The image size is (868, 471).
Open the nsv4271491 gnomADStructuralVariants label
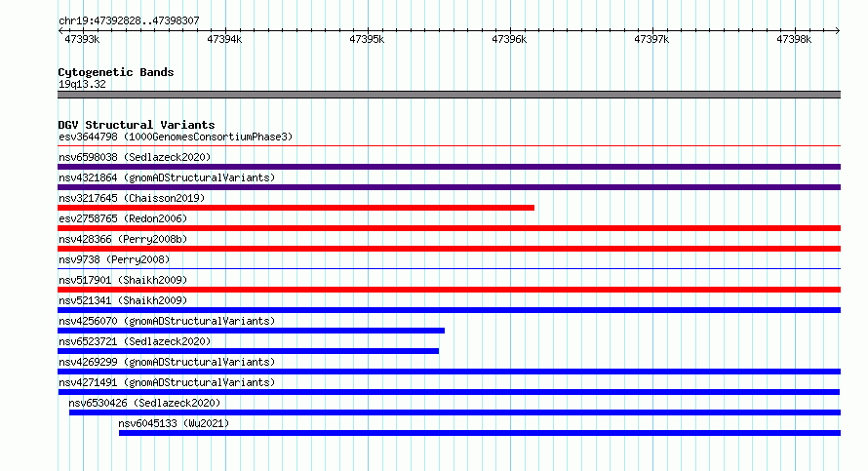tap(167, 382)
